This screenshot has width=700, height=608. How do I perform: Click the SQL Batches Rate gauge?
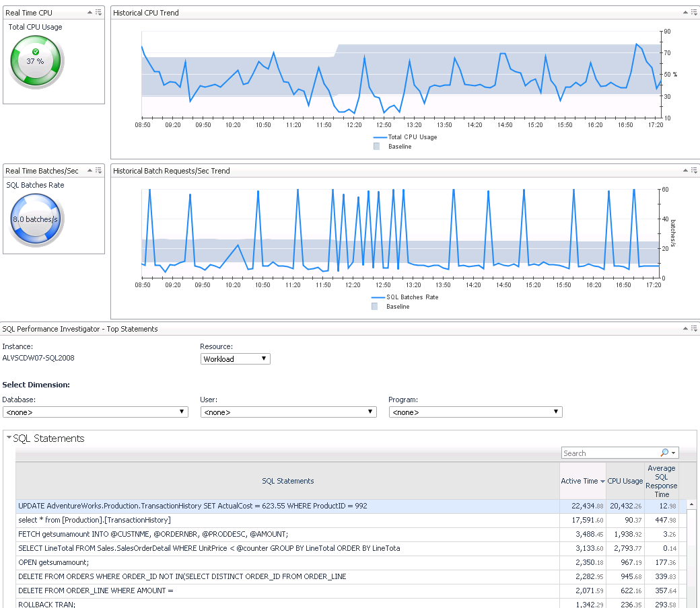(x=36, y=219)
